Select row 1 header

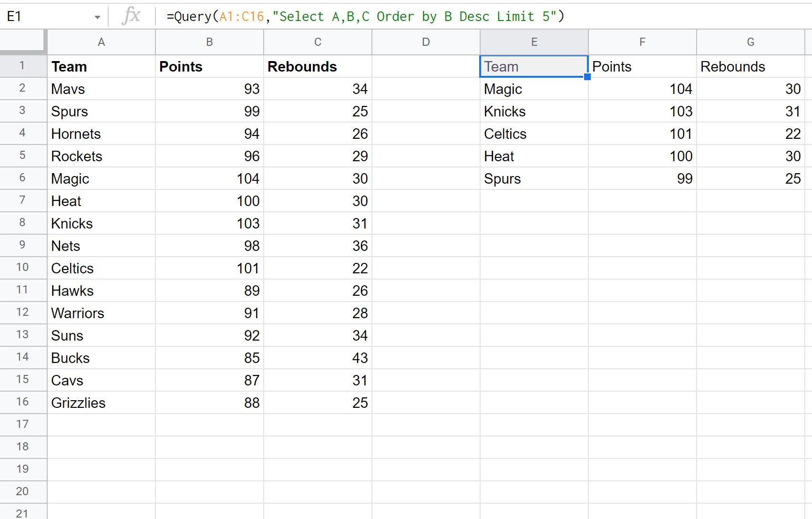tap(23, 66)
